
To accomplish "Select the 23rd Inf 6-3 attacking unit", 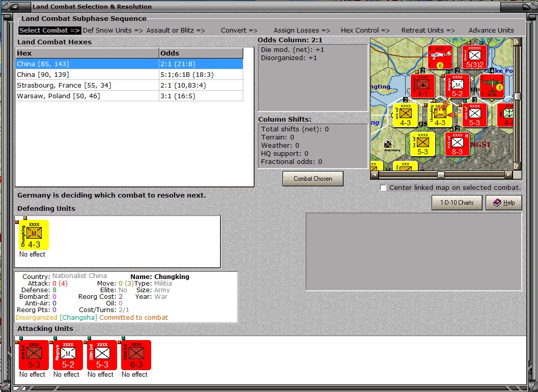I will [136, 355].
